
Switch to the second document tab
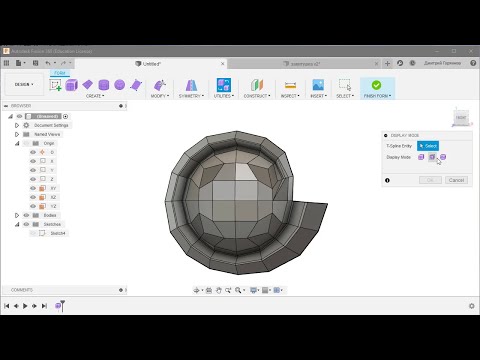tap(302, 64)
